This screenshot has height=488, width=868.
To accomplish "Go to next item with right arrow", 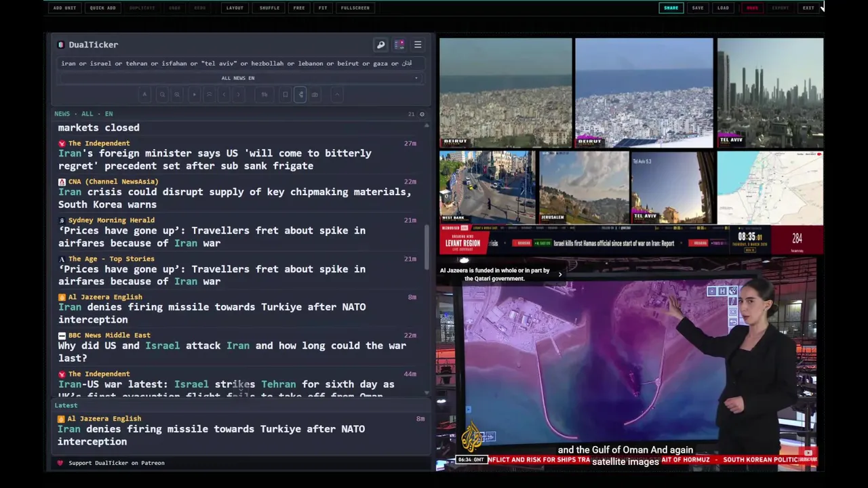I will pyautogui.click(x=239, y=95).
